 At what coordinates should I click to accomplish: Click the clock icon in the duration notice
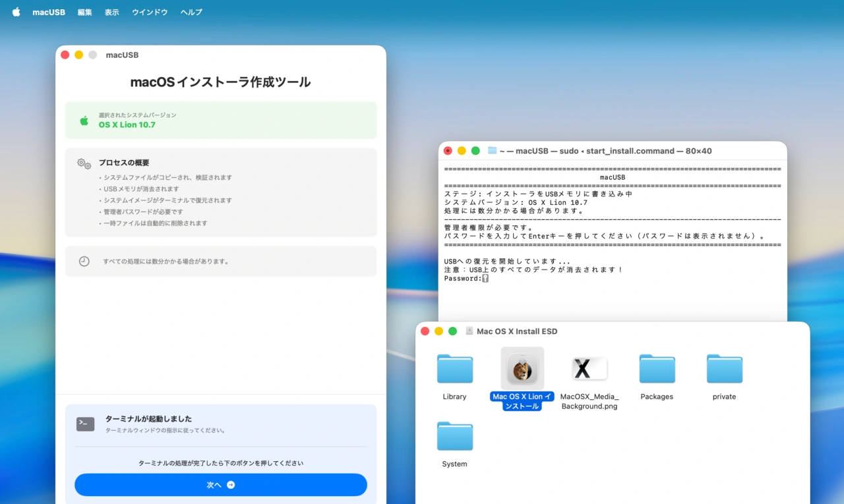pyautogui.click(x=84, y=261)
